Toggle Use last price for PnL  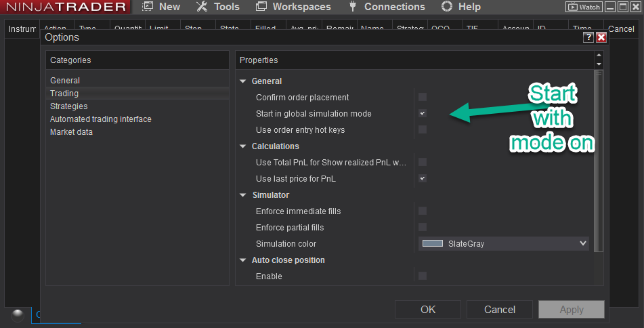(x=423, y=179)
